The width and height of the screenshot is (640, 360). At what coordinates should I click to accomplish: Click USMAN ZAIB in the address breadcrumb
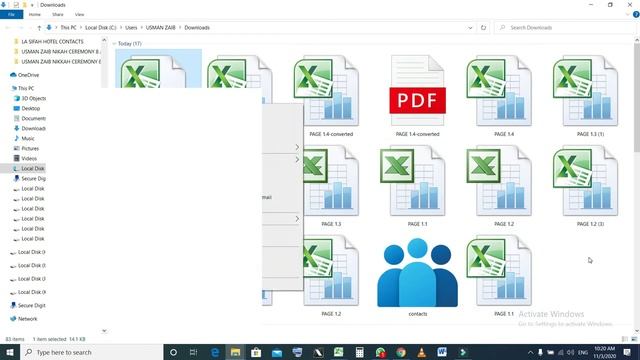tap(160, 28)
